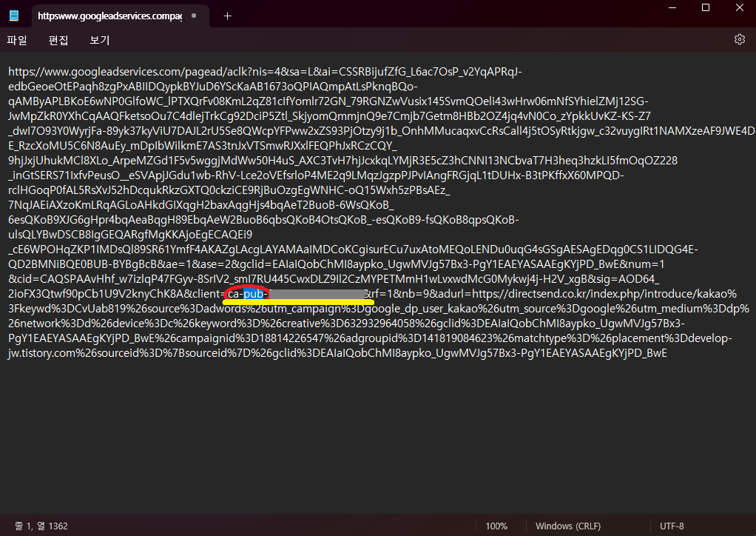
Task: Click the Notepad app icon in title bar
Action: point(14,16)
